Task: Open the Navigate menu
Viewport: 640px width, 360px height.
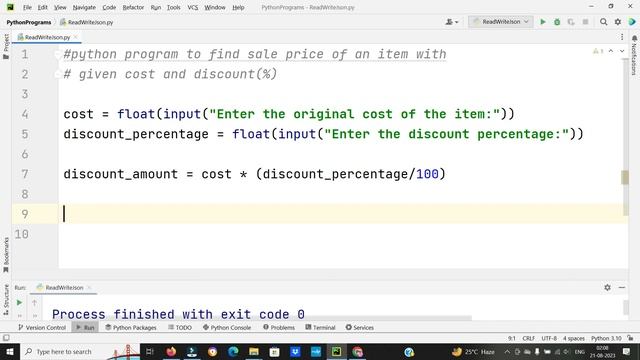Action: (84, 7)
